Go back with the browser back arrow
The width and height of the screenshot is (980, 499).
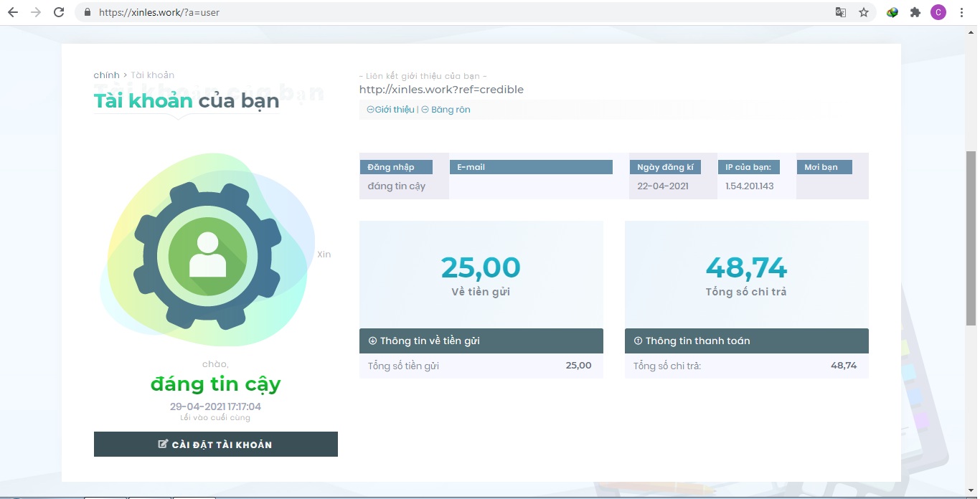click(13, 12)
